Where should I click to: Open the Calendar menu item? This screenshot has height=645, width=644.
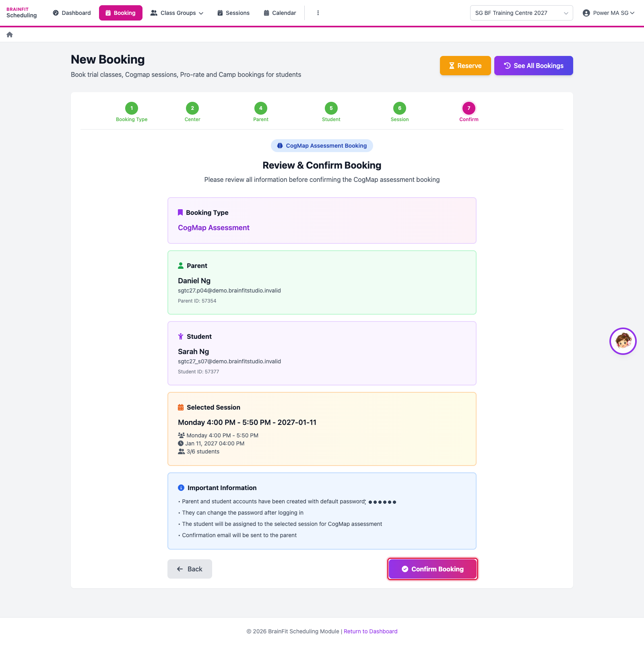tap(280, 13)
